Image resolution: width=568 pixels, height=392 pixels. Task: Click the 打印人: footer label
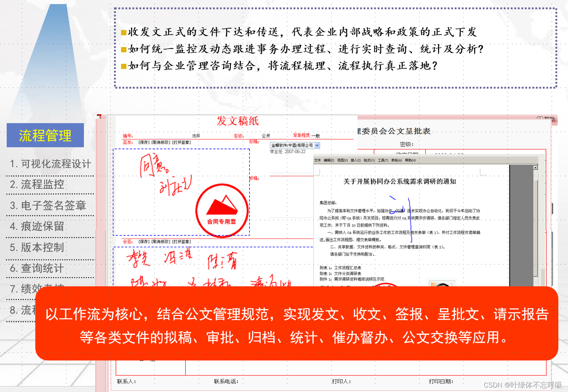341,381
